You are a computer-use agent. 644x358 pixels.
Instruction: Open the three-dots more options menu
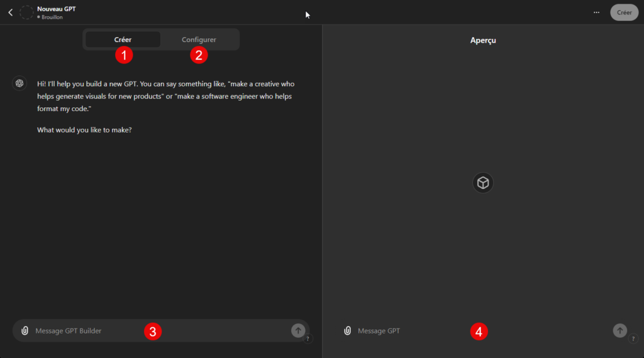(x=596, y=13)
